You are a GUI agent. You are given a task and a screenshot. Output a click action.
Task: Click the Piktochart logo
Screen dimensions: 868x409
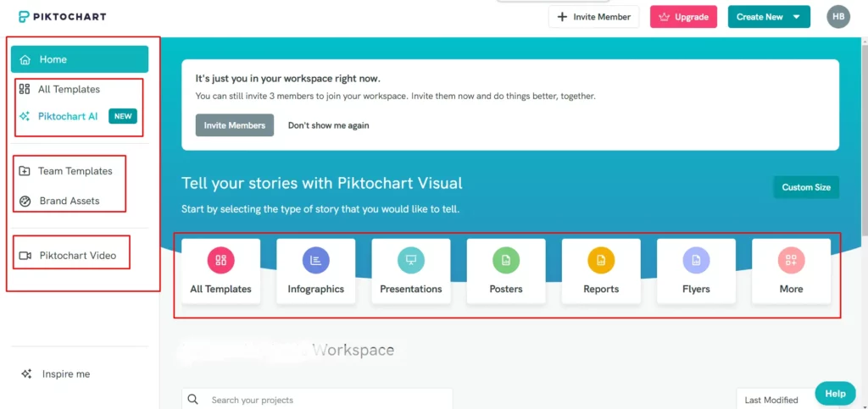pos(62,17)
